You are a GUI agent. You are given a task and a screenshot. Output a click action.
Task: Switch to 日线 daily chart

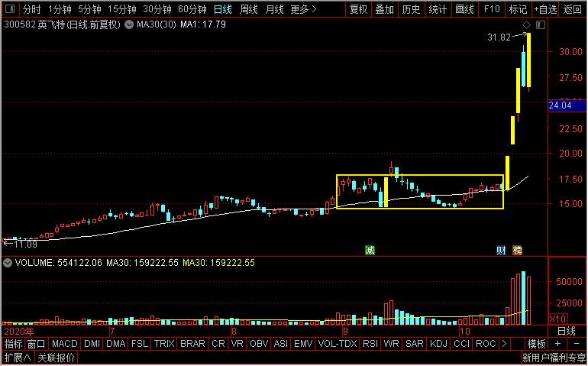click(x=223, y=9)
